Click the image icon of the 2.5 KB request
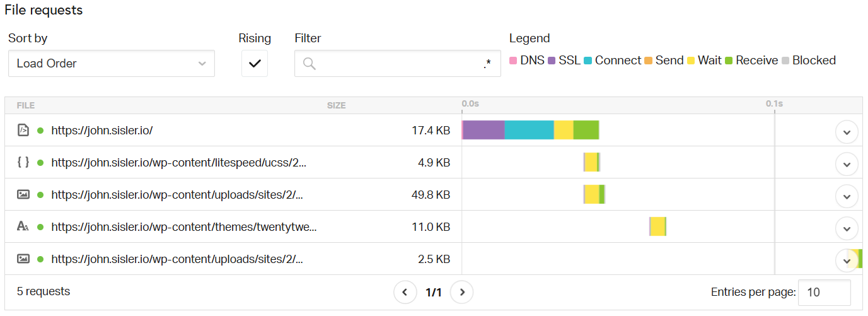This screenshot has width=868, height=316. click(x=23, y=259)
